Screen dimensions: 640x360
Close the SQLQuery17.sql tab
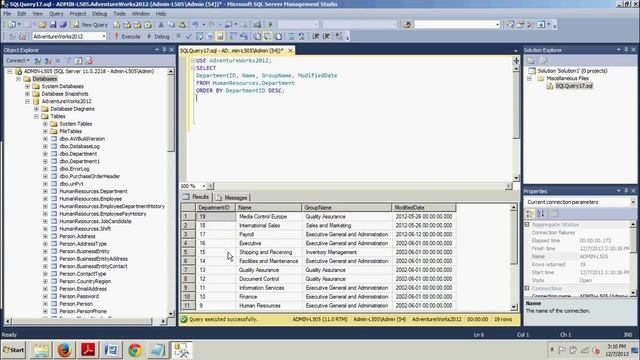tap(290, 51)
